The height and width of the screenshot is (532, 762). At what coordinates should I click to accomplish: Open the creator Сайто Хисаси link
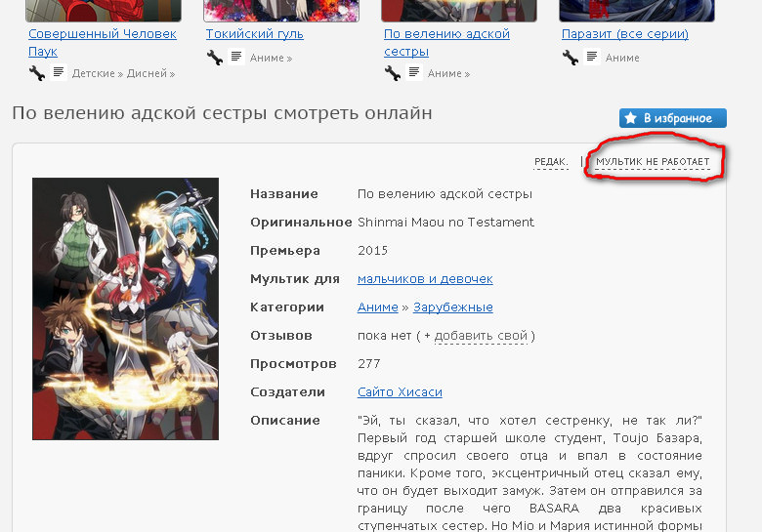(x=400, y=392)
